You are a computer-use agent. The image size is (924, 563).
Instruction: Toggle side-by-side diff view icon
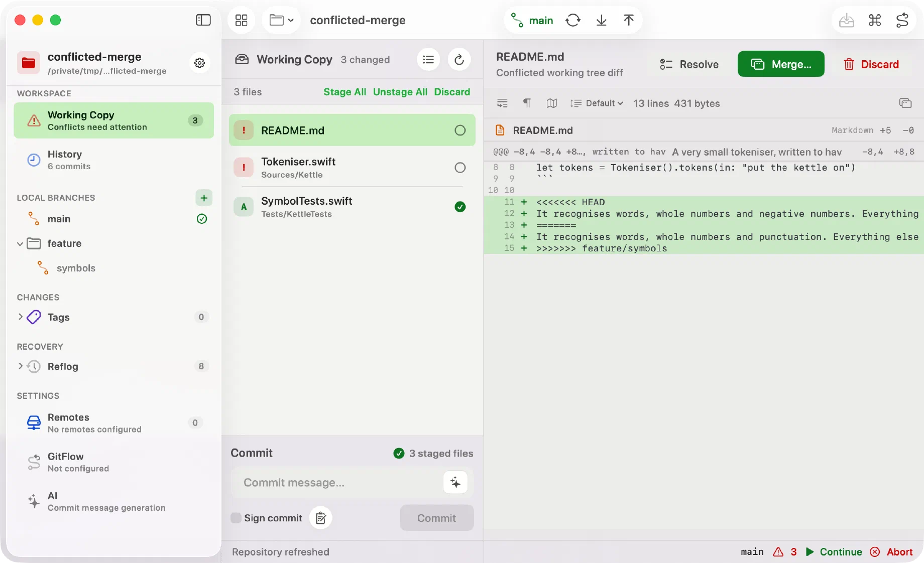pyautogui.click(x=552, y=103)
